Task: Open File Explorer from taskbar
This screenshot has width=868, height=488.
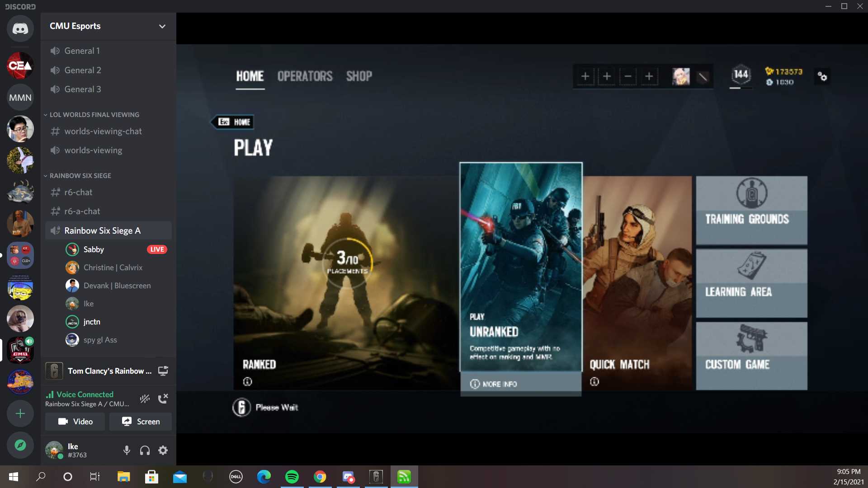Action: [124, 477]
